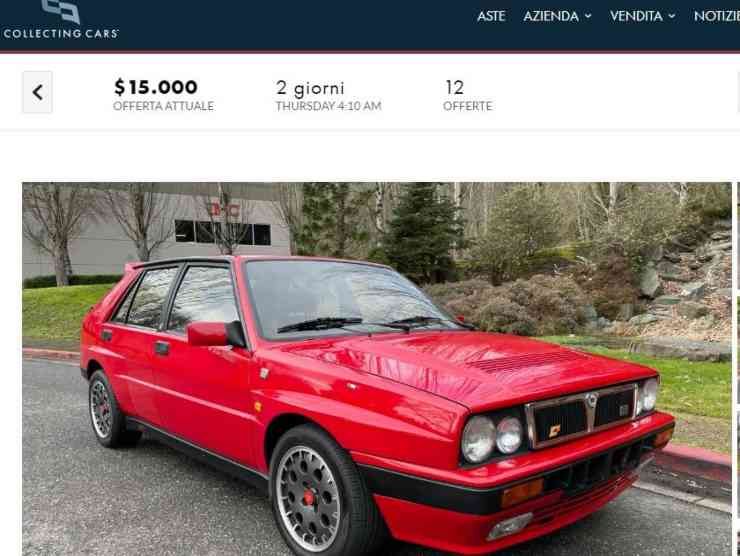Click the 12 bid count number
The height and width of the screenshot is (556, 740).
pyautogui.click(x=454, y=87)
